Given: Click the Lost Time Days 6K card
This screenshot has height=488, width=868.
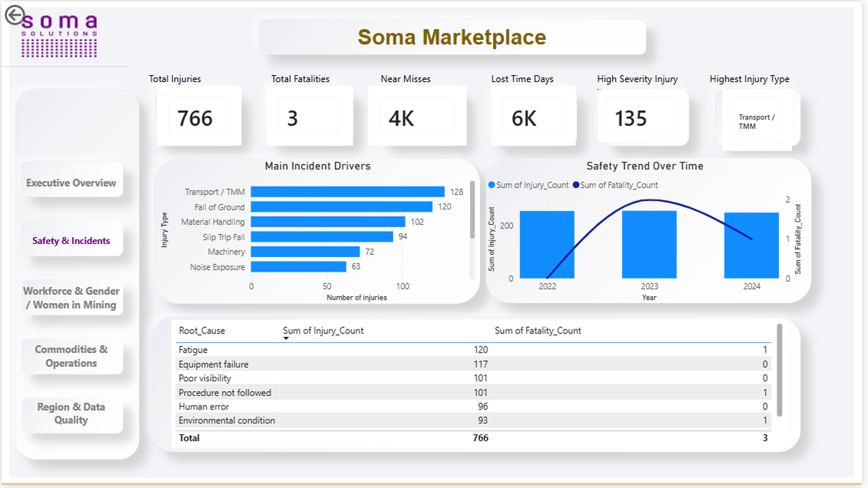Looking at the screenshot, I should pos(532,115).
